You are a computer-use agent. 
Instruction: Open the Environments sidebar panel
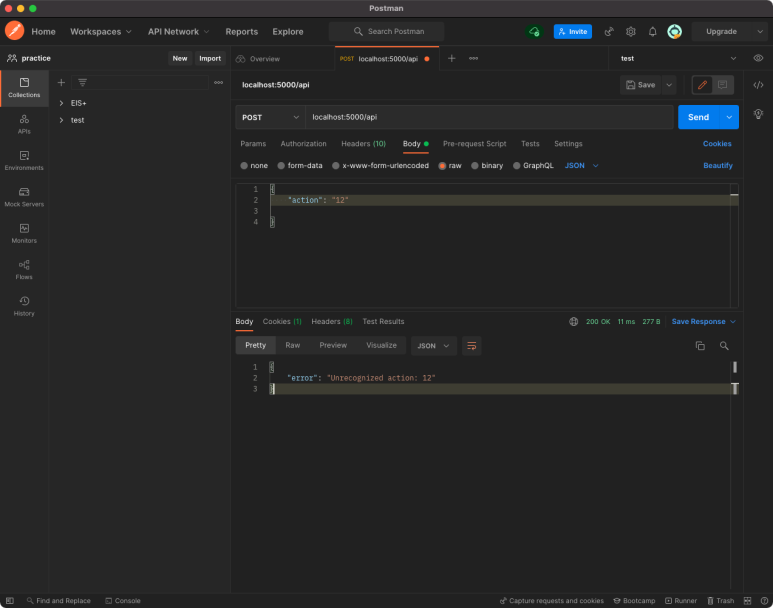click(x=24, y=161)
